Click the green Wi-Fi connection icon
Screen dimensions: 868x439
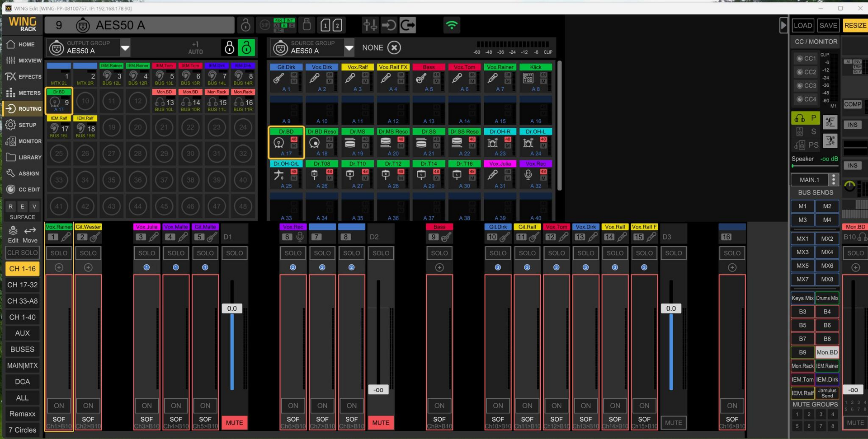click(x=451, y=25)
